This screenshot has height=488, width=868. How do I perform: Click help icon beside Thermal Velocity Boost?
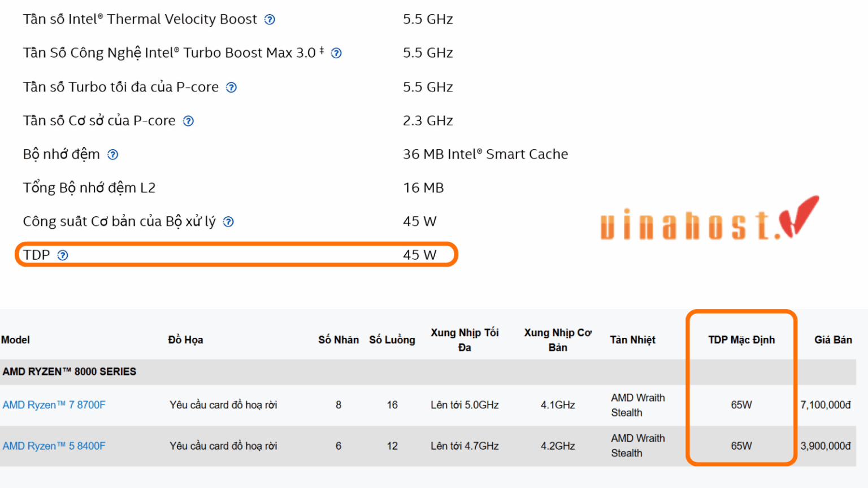(270, 20)
